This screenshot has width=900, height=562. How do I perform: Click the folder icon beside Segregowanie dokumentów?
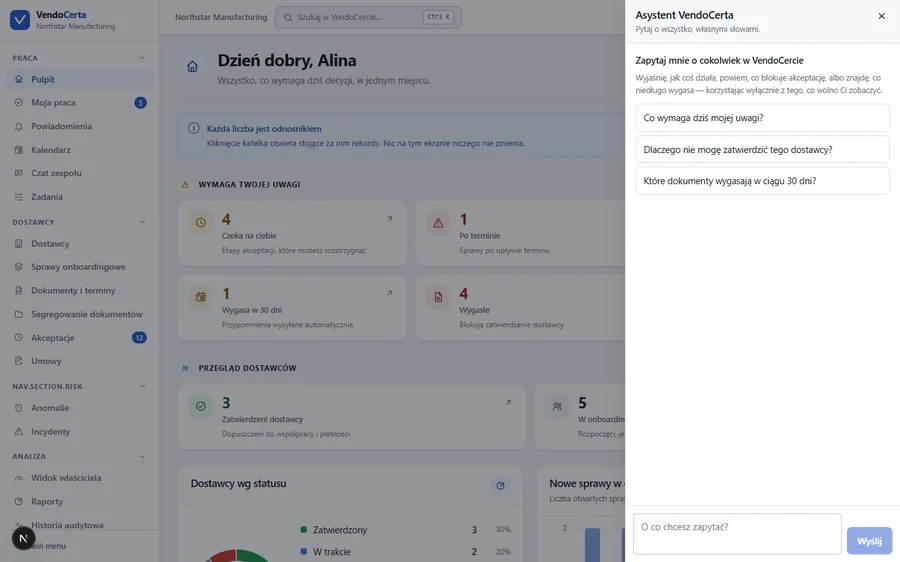(x=18, y=314)
